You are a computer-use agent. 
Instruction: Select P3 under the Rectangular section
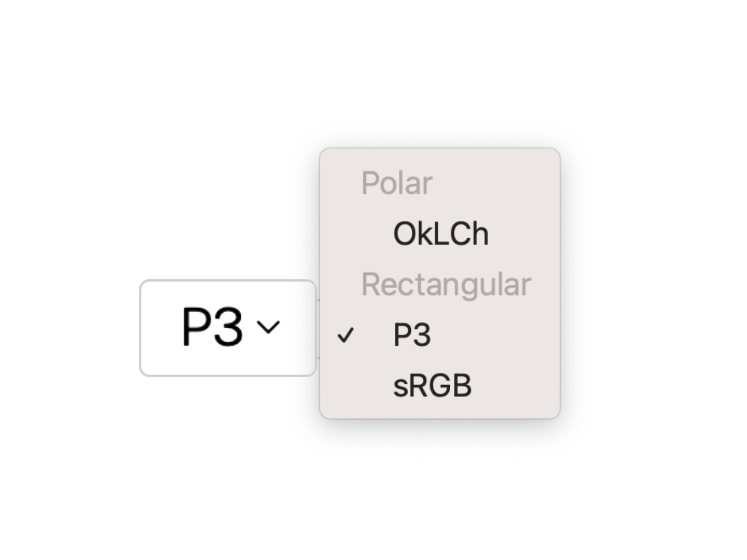point(411,334)
